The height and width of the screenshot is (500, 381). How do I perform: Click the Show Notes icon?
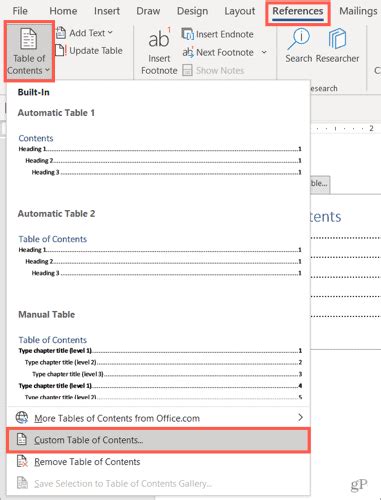click(187, 70)
